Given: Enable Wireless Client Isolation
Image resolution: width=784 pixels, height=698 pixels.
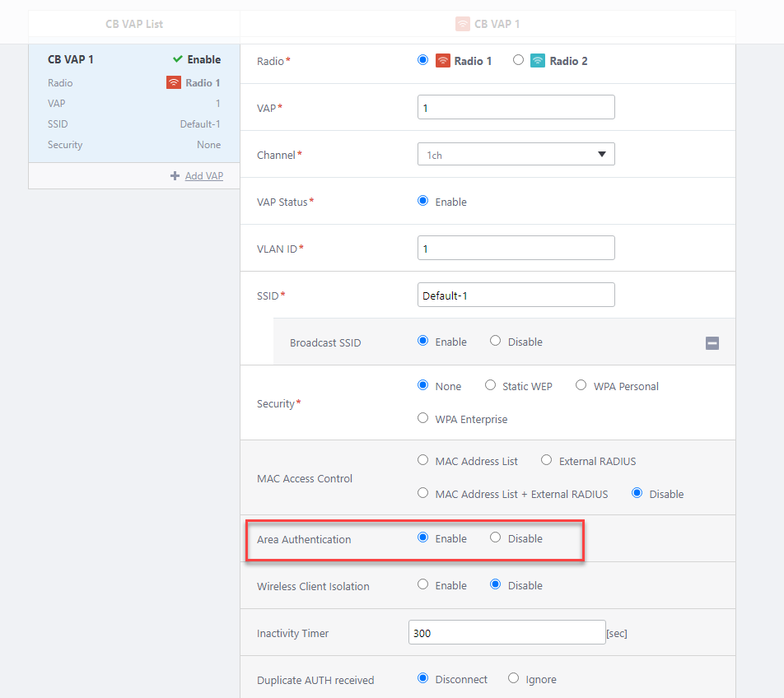Looking at the screenshot, I should coord(423,585).
